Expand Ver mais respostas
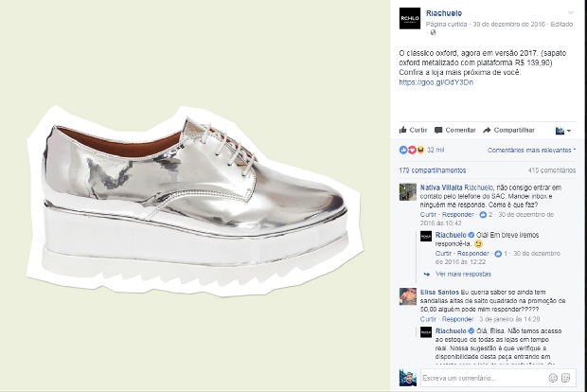Image resolution: width=587 pixels, height=392 pixels. (463, 274)
